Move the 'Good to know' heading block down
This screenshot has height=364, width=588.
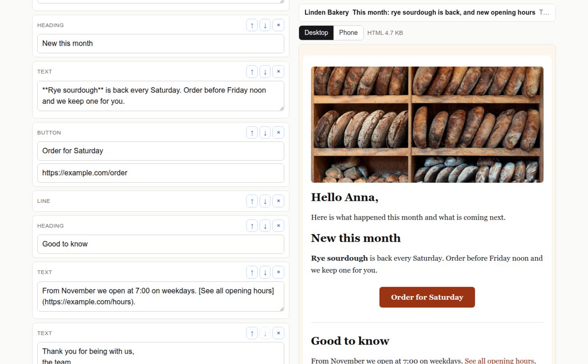tap(265, 225)
